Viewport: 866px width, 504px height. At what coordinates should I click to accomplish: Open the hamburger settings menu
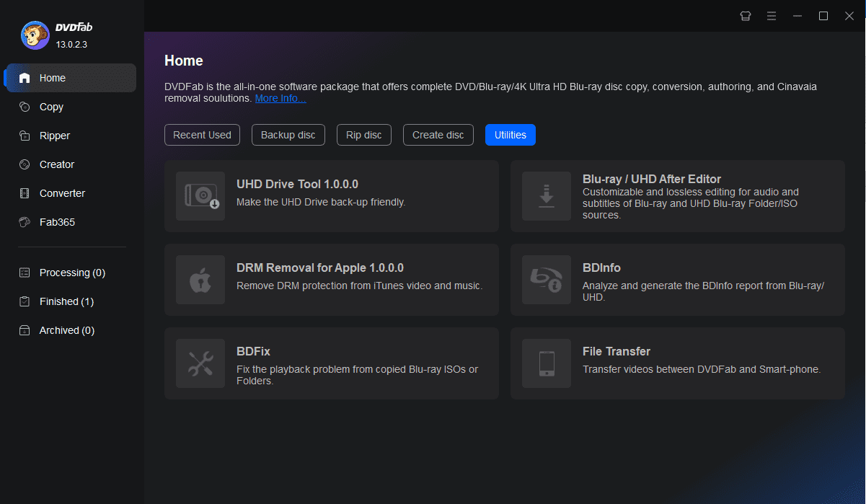771,15
